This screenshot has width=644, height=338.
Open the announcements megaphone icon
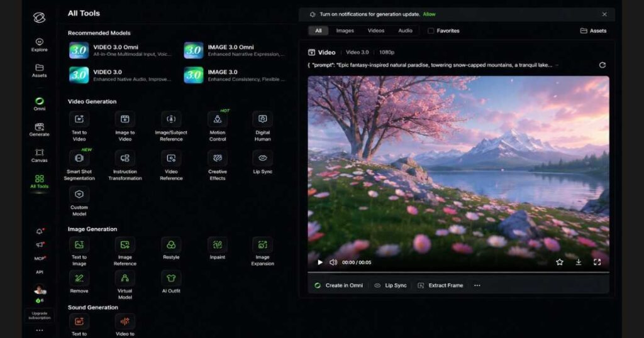click(x=40, y=244)
